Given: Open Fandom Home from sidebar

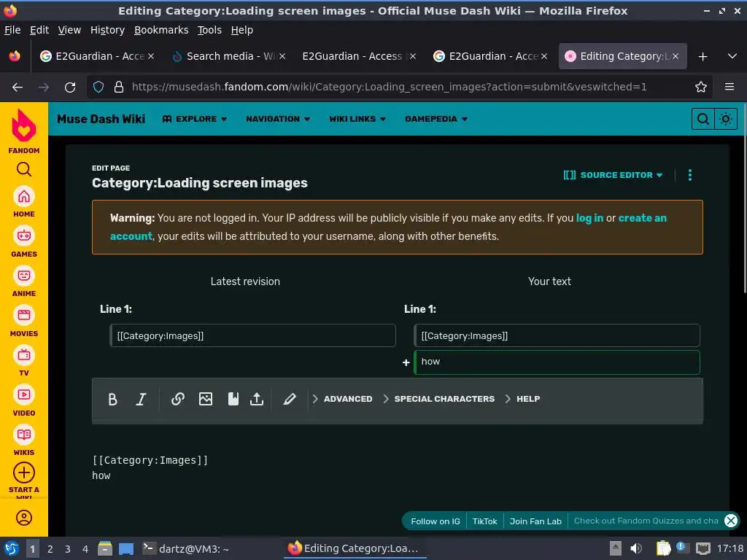Looking at the screenshot, I should point(24,201).
